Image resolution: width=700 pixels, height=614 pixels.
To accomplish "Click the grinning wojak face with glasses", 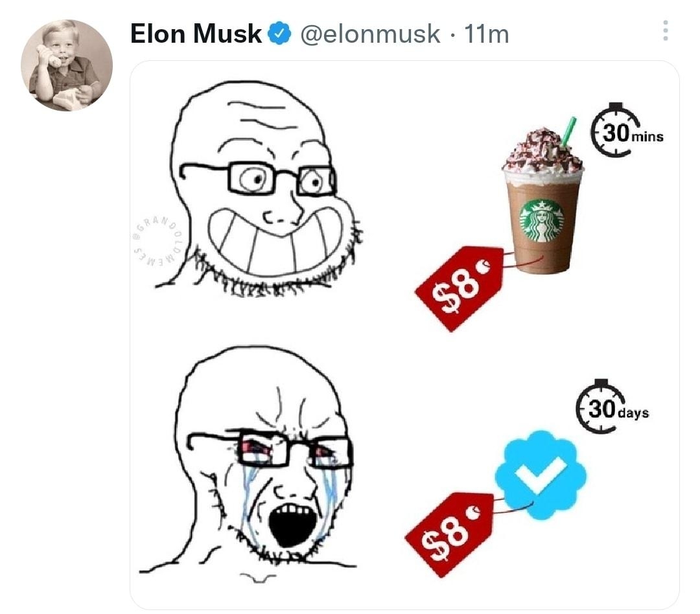I will (x=259, y=187).
